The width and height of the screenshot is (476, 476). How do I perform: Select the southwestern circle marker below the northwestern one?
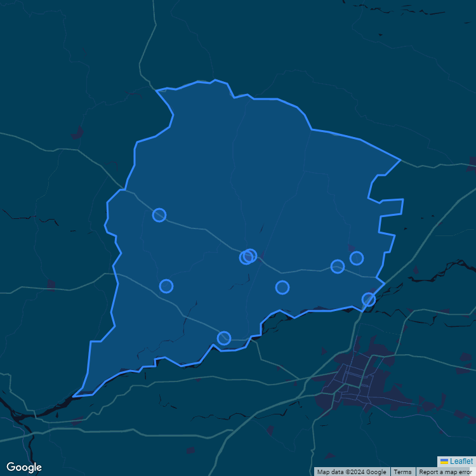(x=166, y=286)
